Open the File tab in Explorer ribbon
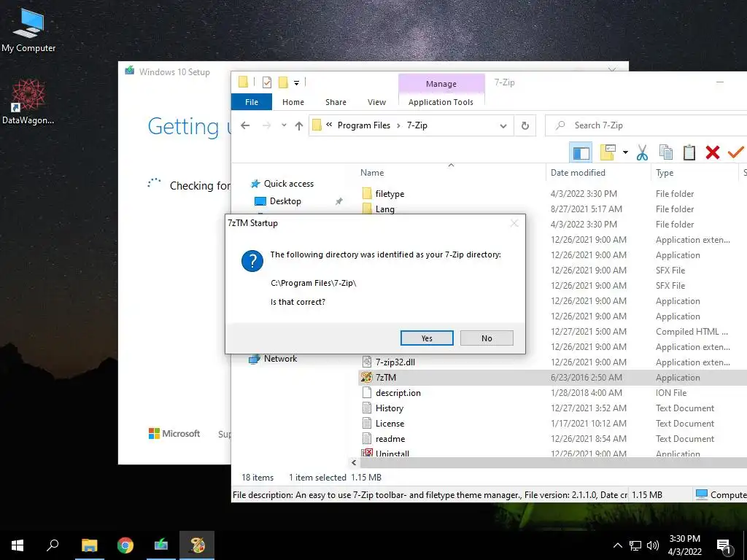The height and width of the screenshot is (560, 747). click(252, 102)
